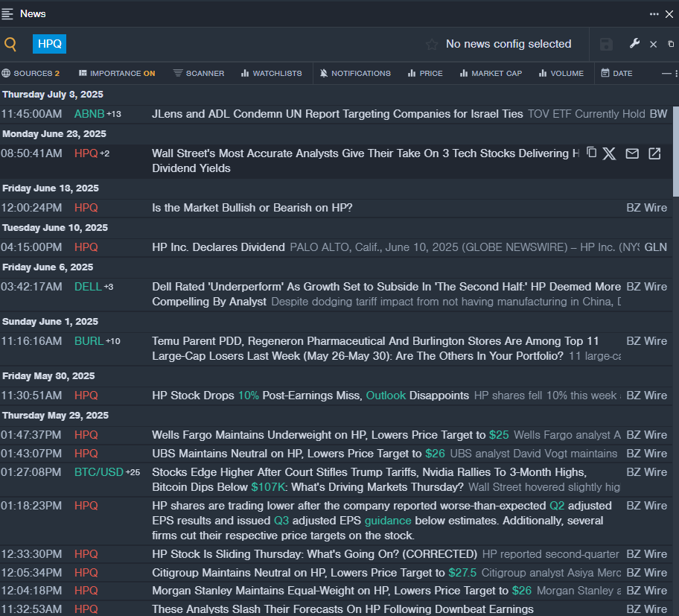The image size is (679, 616).
Task: Open Morgan Stanley Maintains Equal-Weight headline
Action: pos(342,591)
